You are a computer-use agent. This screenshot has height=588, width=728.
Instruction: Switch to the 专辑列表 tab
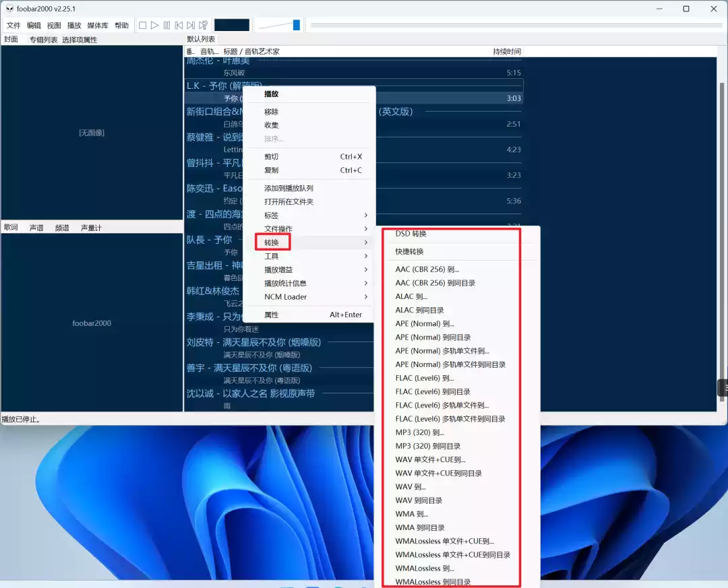pyautogui.click(x=43, y=40)
